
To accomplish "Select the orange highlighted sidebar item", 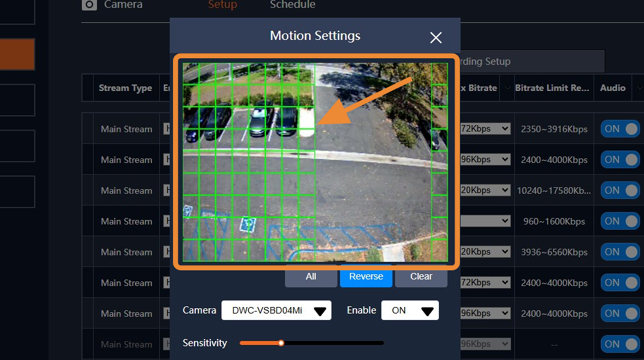I will coord(17,54).
